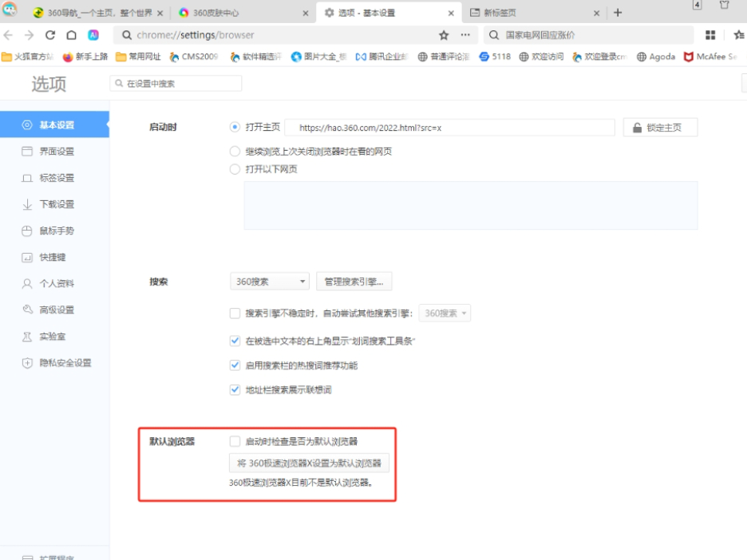Check 启动时检查是否为默认浏览器 checkbox
Screen dimensions: 747x560
235,441
